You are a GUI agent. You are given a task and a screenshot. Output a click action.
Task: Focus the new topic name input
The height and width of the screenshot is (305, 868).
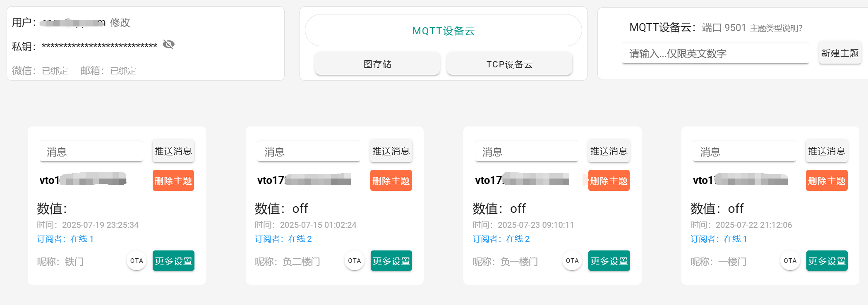715,54
